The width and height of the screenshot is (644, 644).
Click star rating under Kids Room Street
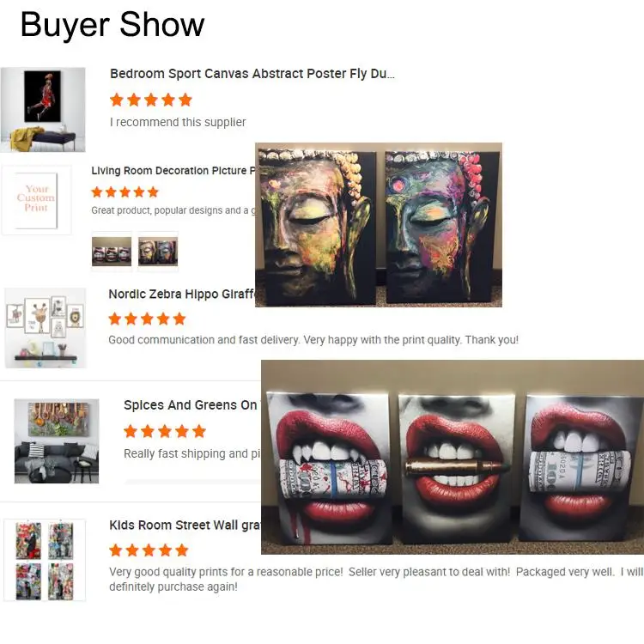click(149, 550)
